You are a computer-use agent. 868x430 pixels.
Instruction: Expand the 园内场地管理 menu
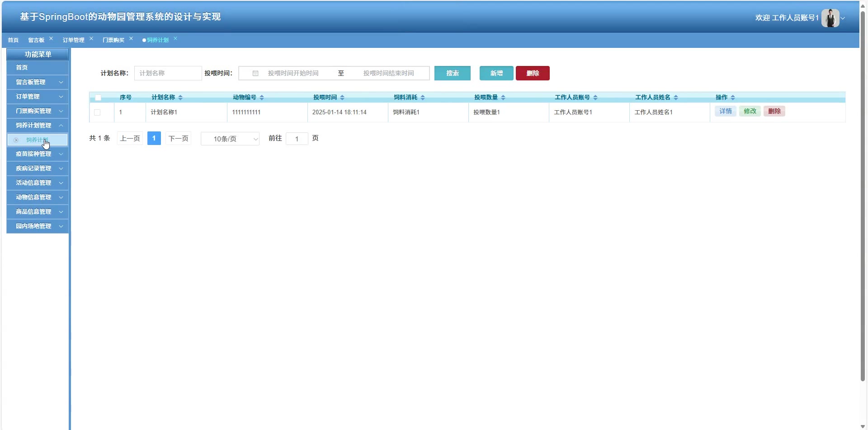coord(38,226)
